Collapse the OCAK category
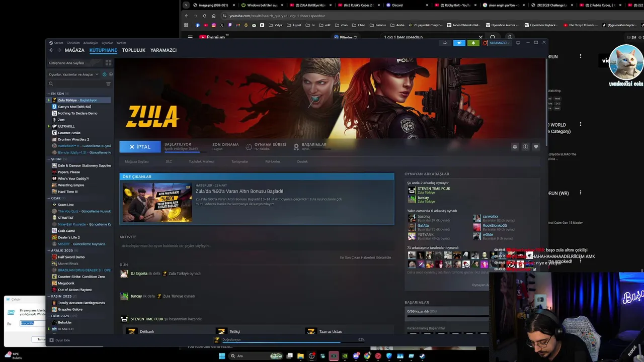This screenshot has height=362, width=644. coord(55,198)
